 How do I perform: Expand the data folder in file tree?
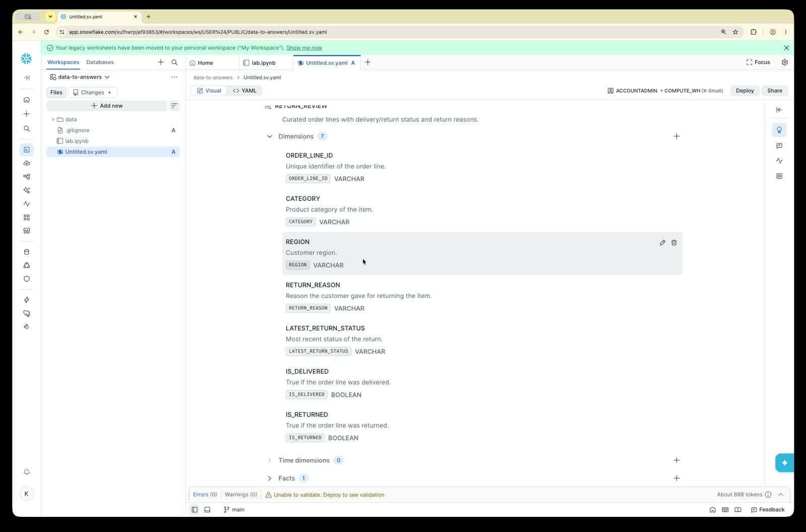tap(53, 119)
